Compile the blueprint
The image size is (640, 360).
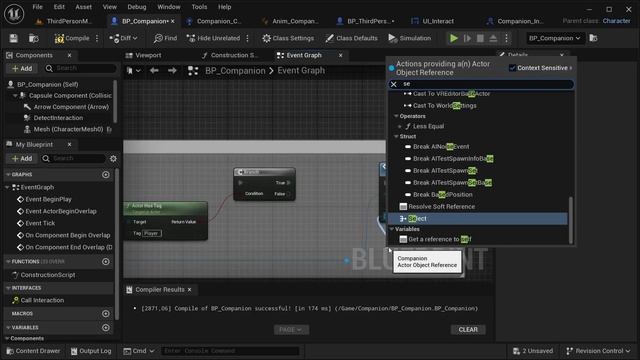click(x=72, y=38)
